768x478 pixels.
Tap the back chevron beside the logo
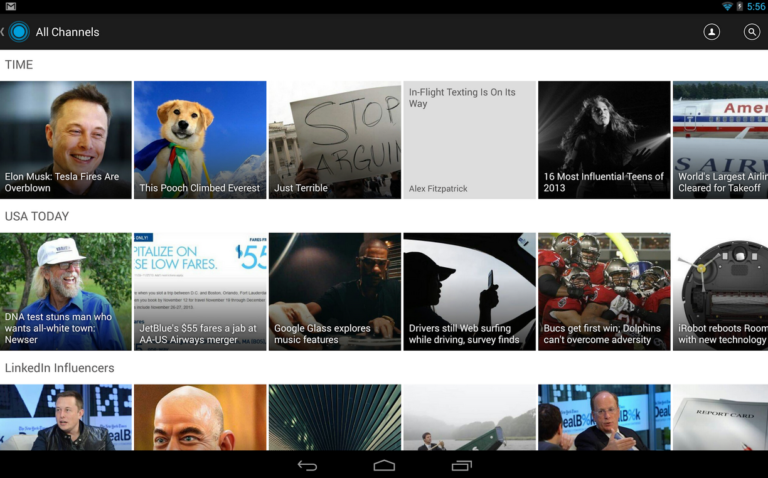click(3, 32)
